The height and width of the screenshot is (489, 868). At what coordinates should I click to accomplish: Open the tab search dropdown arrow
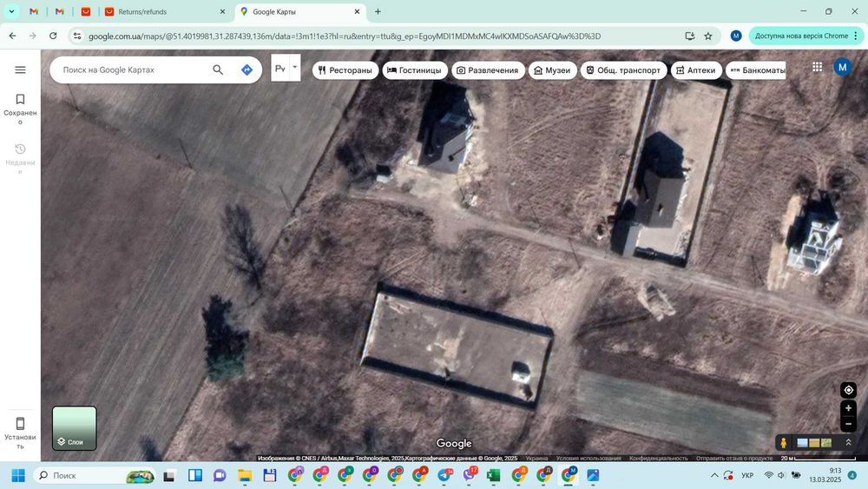11,11
